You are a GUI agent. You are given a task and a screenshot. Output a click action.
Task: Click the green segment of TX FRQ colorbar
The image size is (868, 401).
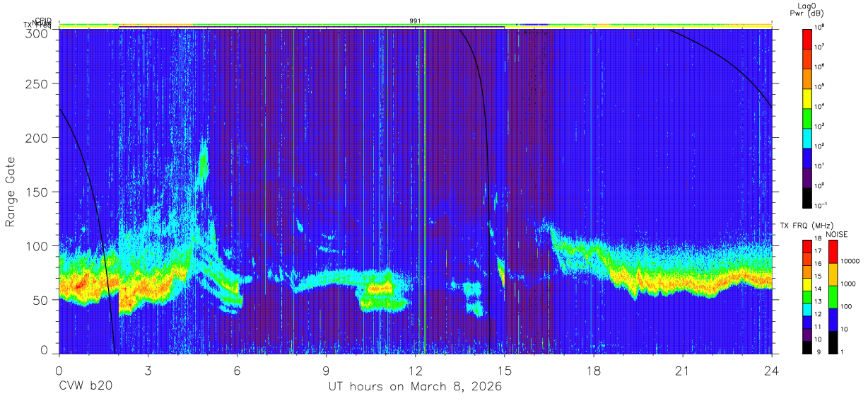click(x=808, y=296)
